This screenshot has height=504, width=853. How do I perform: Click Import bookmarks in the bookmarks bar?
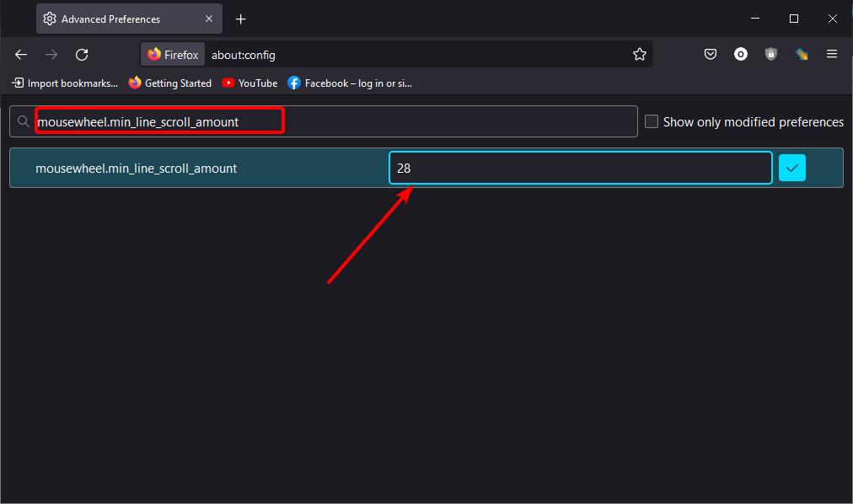coord(65,83)
